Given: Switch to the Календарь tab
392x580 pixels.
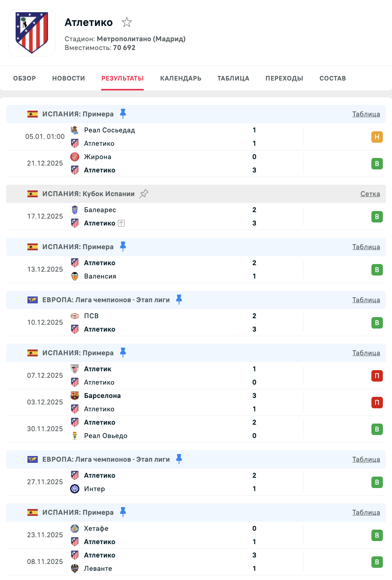Looking at the screenshot, I should tap(180, 78).
